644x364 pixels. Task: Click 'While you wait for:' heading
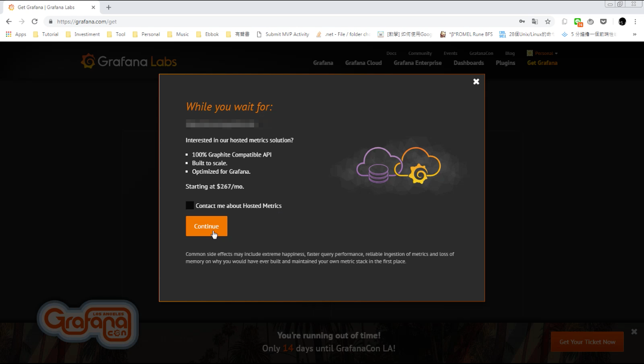[229, 107]
